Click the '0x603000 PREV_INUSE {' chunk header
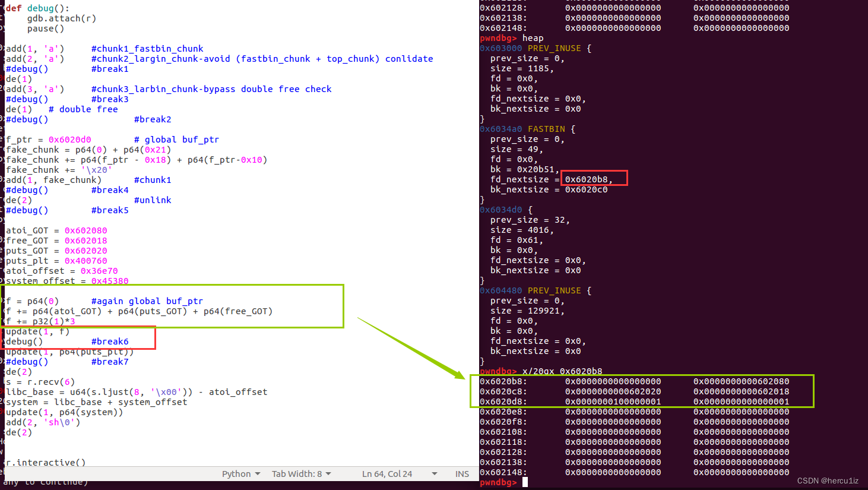868x490 pixels. [x=536, y=48]
